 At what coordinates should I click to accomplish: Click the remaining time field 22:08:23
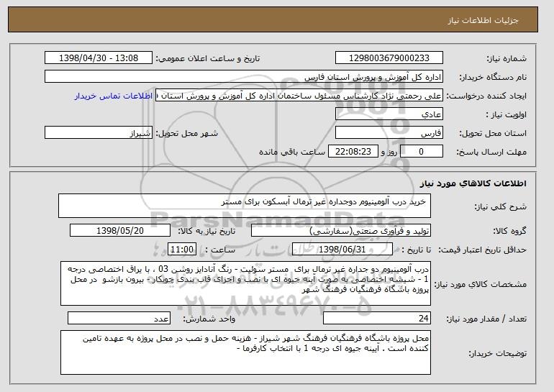point(353,152)
